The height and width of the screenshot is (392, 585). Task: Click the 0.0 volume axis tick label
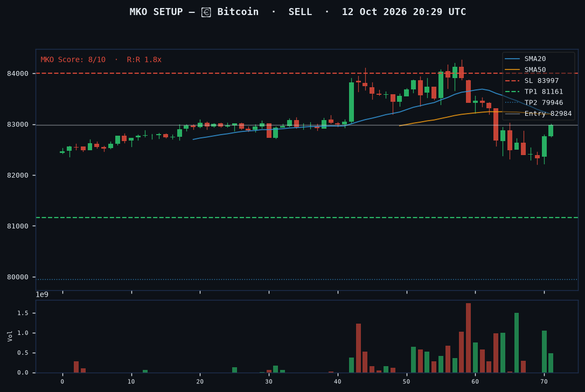point(23,373)
